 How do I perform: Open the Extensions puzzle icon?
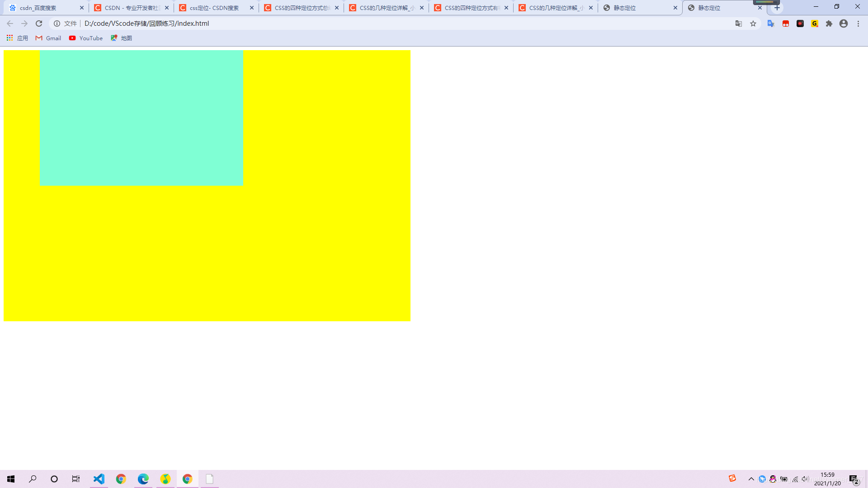point(829,23)
